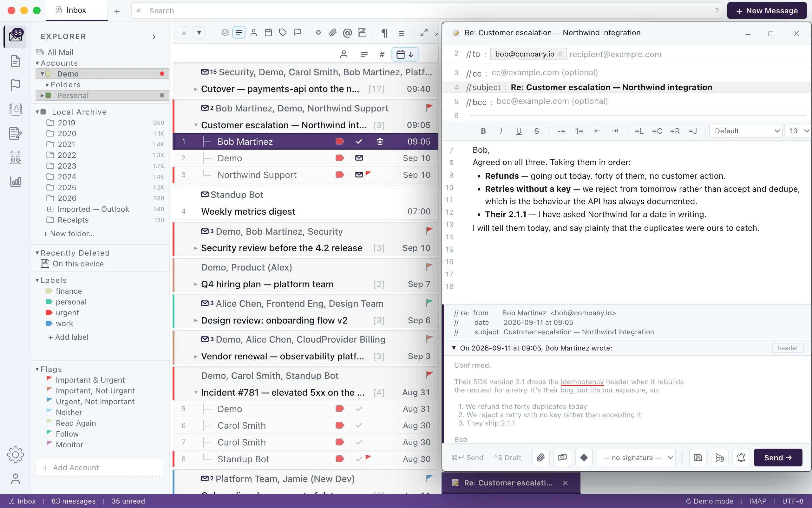The image size is (812, 508).
Task: Attach a file in compose footer
Action: (x=540, y=457)
